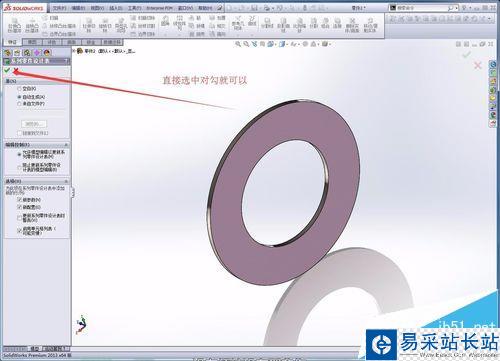Switch to the 评估 (Evaluate) ribbon tab

click(51, 42)
